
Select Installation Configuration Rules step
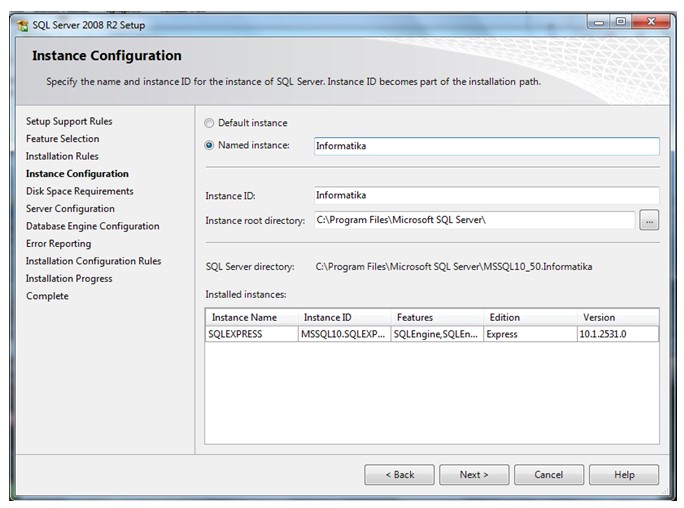tap(93, 261)
